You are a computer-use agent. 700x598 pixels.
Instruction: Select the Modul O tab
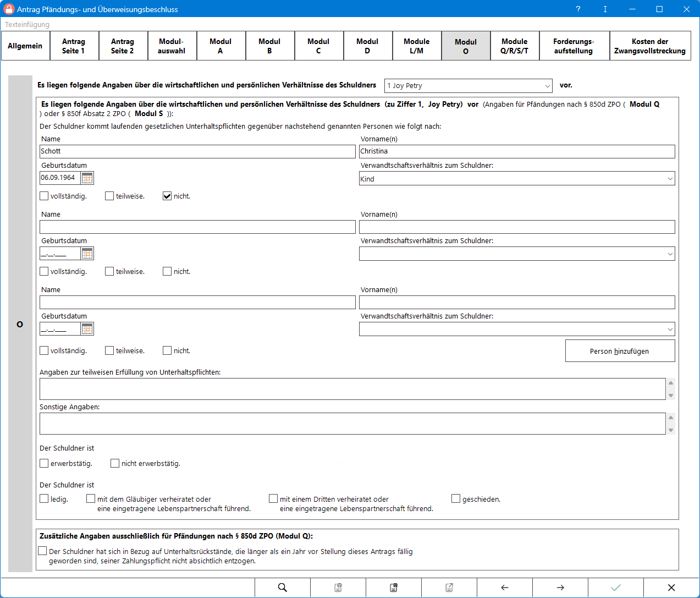coord(466,46)
